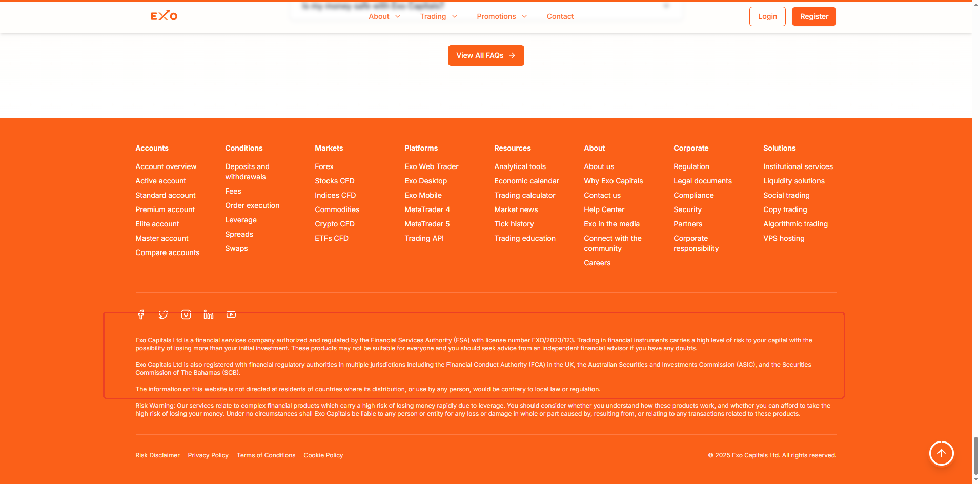This screenshot has height=484, width=980.
Task: Click the Register button
Action: point(814,16)
